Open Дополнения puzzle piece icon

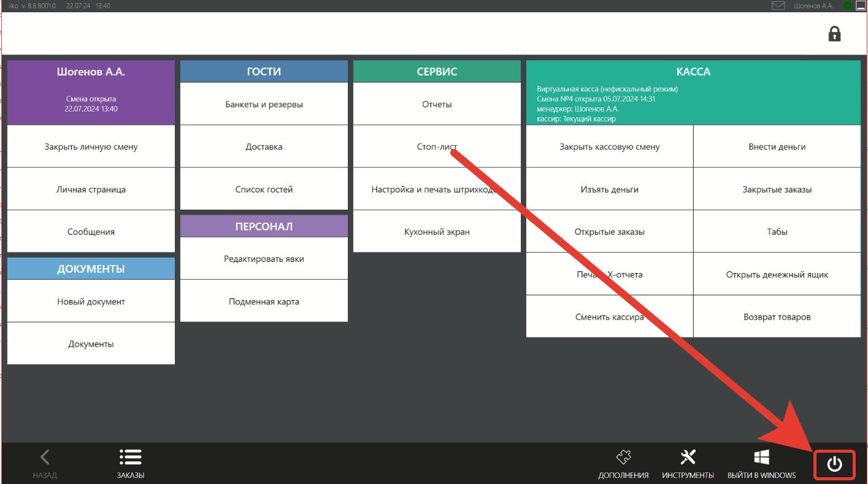623,457
